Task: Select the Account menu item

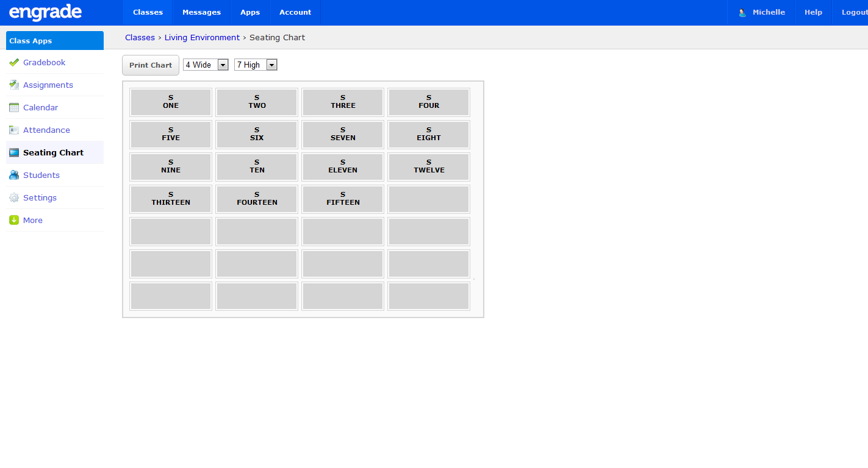Action: point(295,12)
